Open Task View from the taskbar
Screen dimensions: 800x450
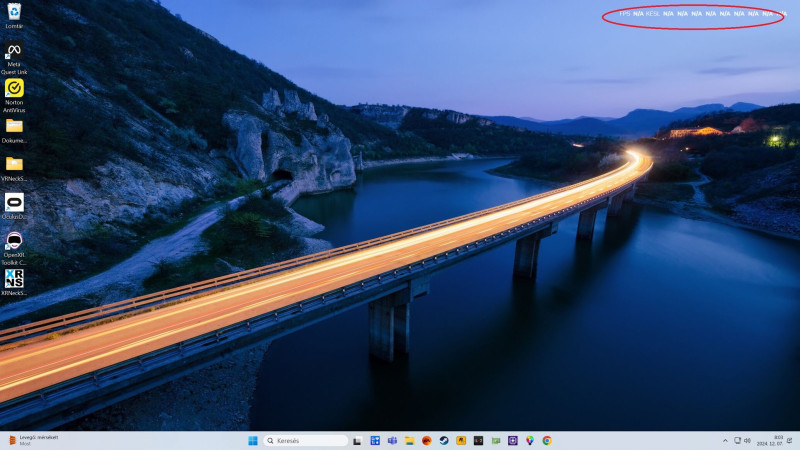357,440
